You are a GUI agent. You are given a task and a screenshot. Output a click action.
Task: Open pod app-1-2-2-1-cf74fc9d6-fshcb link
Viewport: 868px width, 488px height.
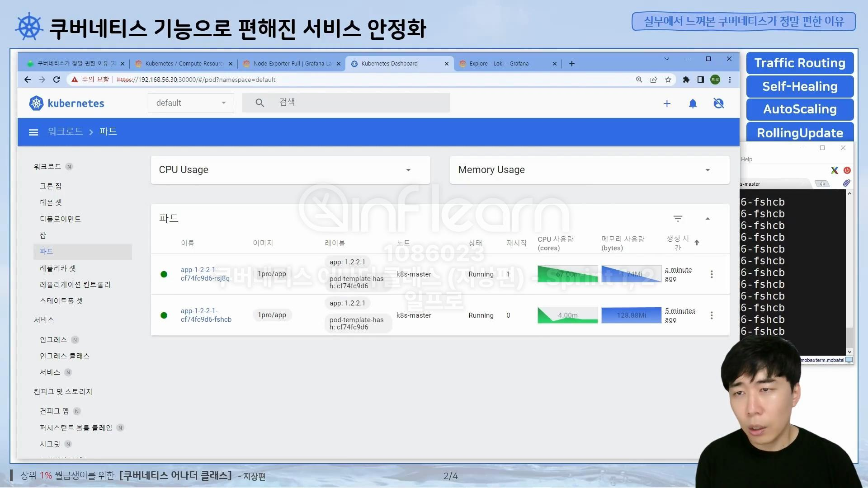click(x=206, y=315)
